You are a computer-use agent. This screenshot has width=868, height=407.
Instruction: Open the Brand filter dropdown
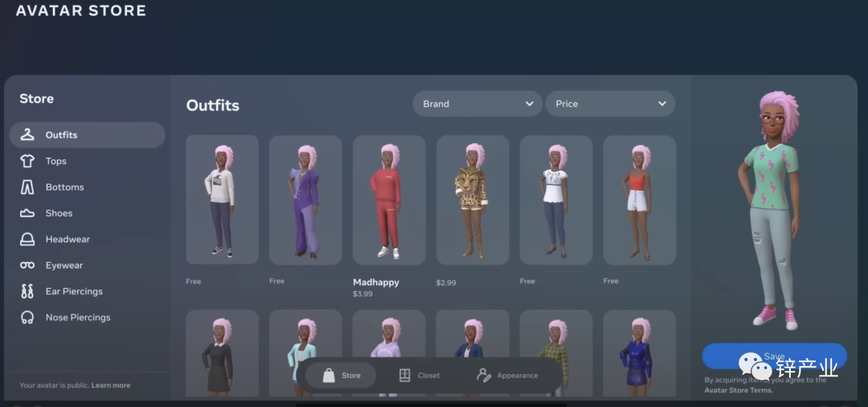tap(477, 104)
